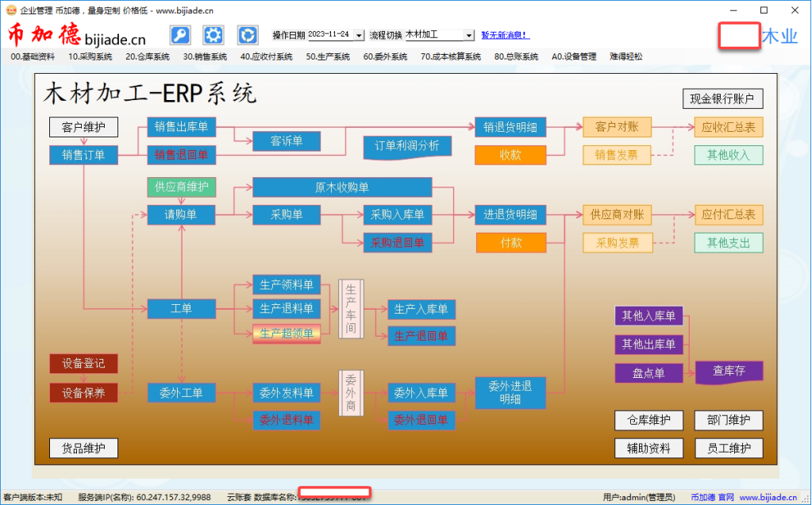Click the 币加德 logo in top-left corner

coord(46,33)
